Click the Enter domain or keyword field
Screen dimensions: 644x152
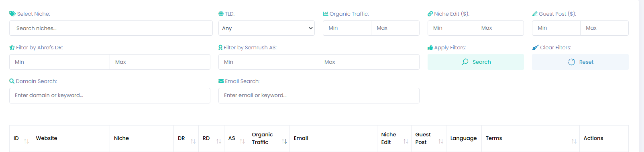(x=110, y=95)
